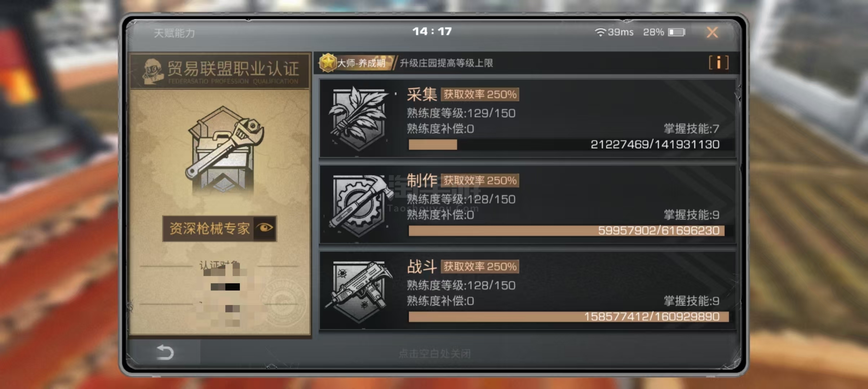Click the 战斗 获取效率 250% tag
868x389 pixels.
[480, 267]
